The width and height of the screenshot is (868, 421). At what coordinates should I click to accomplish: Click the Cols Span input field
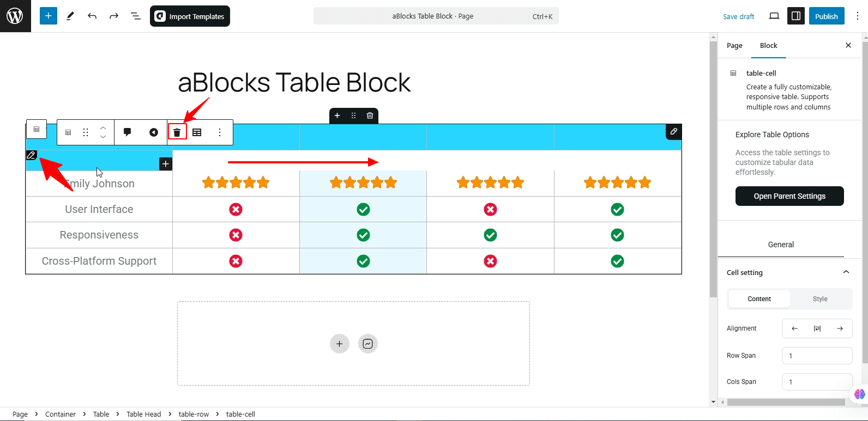[x=817, y=382]
